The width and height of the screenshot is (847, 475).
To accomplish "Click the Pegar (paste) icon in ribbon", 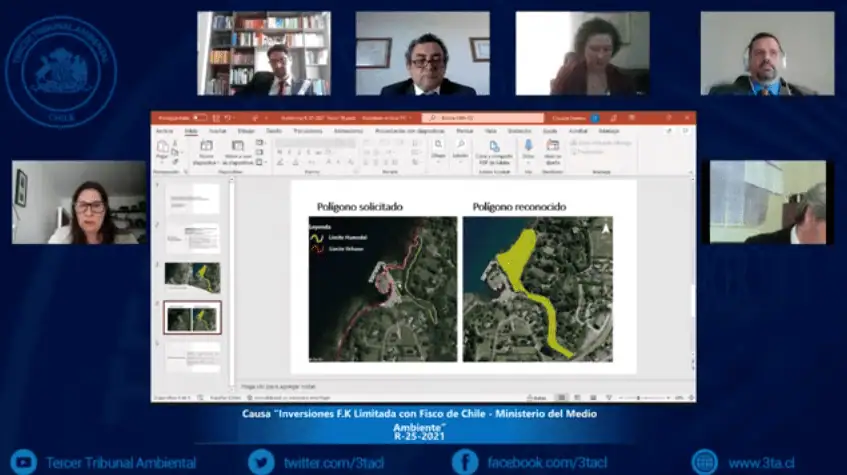I will click(x=162, y=146).
